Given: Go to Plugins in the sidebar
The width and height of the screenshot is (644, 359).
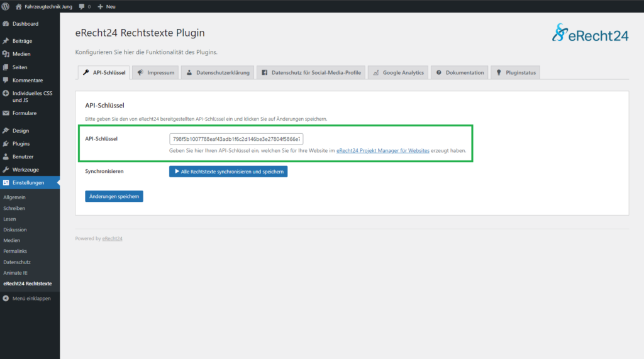Looking at the screenshot, I should [21, 143].
